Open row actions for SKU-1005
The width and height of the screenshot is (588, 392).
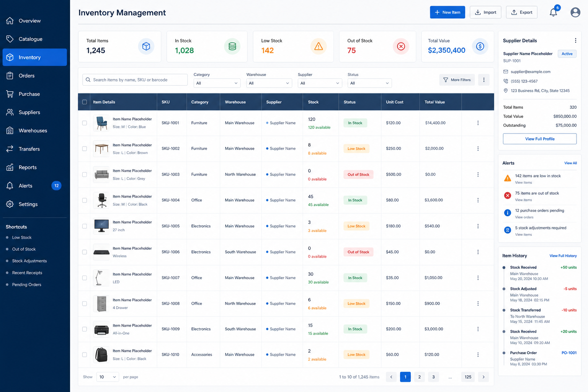[478, 226]
